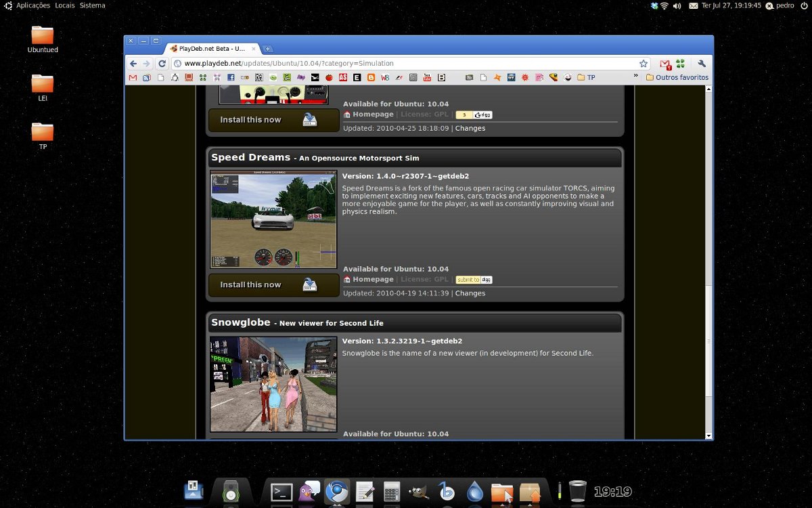Click the volume icon in the top panel

(x=677, y=5)
